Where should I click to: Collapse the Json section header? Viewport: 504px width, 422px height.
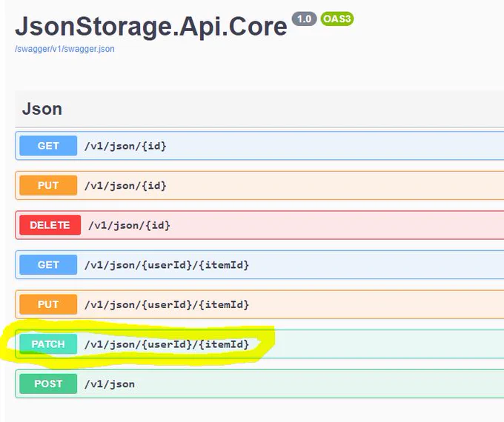259,109
